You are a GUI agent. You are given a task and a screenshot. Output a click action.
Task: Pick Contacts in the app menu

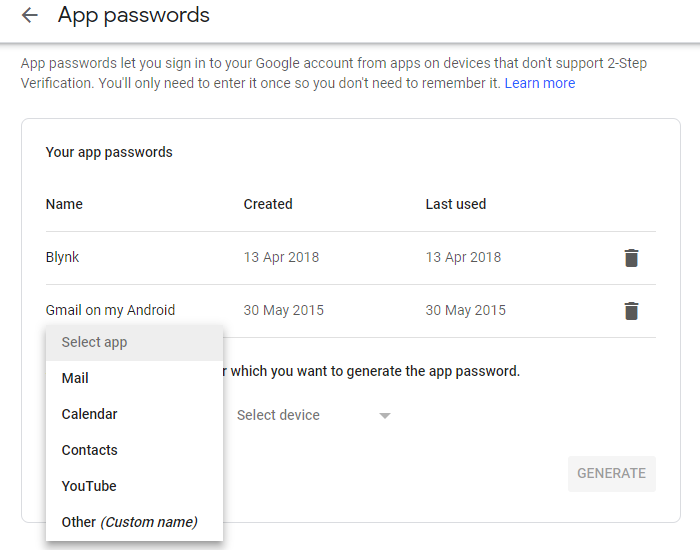[x=89, y=450]
